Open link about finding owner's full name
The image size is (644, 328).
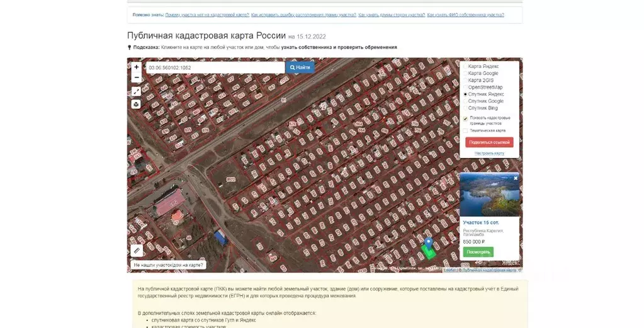(x=465, y=14)
